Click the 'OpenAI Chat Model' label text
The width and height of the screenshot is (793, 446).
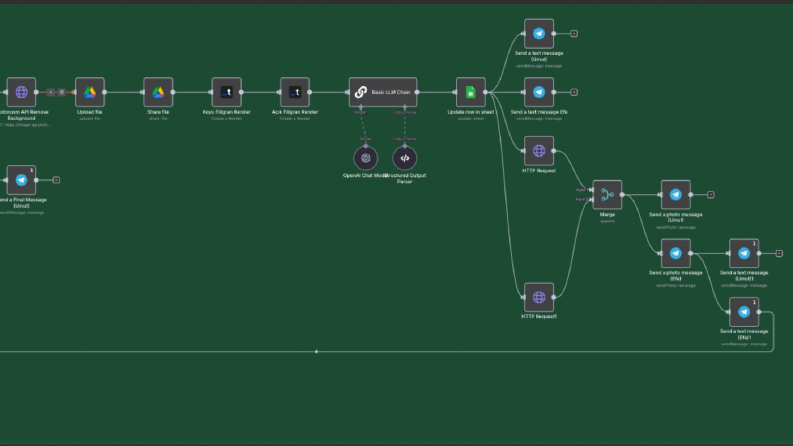[364, 175]
